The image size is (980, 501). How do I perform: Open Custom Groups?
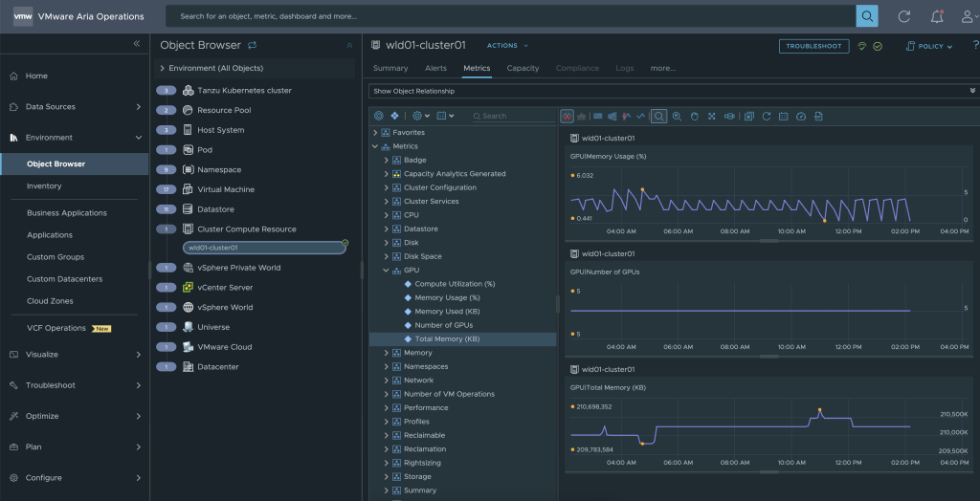point(56,257)
